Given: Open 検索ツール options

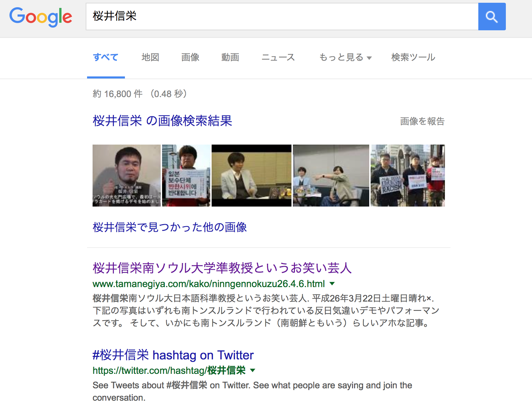Looking at the screenshot, I should click(x=413, y=57).
